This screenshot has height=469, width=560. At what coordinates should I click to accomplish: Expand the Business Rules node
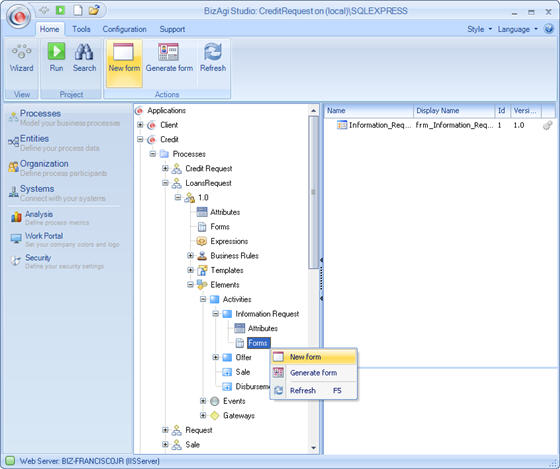point(190,255)
